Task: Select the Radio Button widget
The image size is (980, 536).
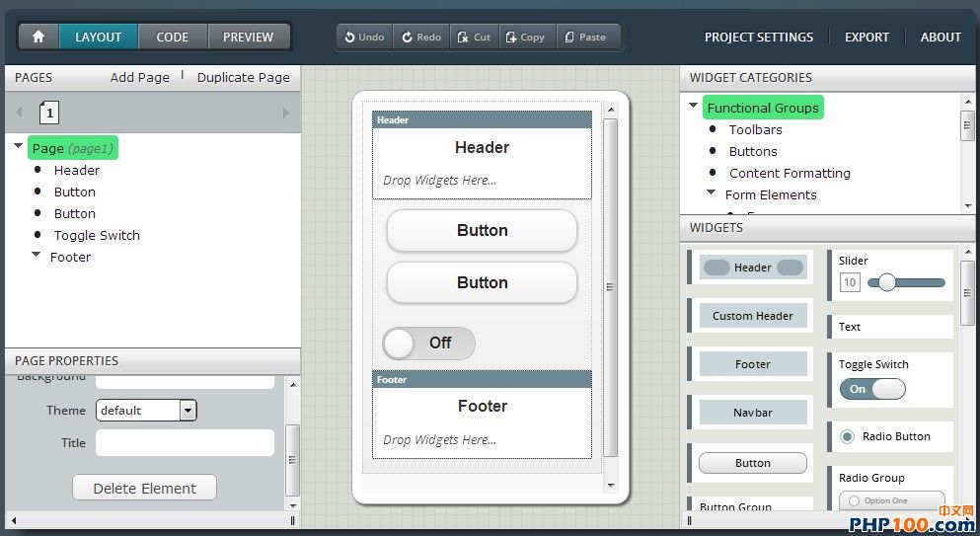Action: tap(846, 436)
